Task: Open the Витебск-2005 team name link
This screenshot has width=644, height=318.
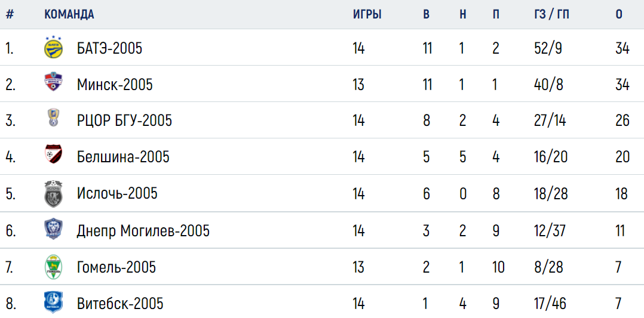Action: pyautogui.click(x=120, y=304)
